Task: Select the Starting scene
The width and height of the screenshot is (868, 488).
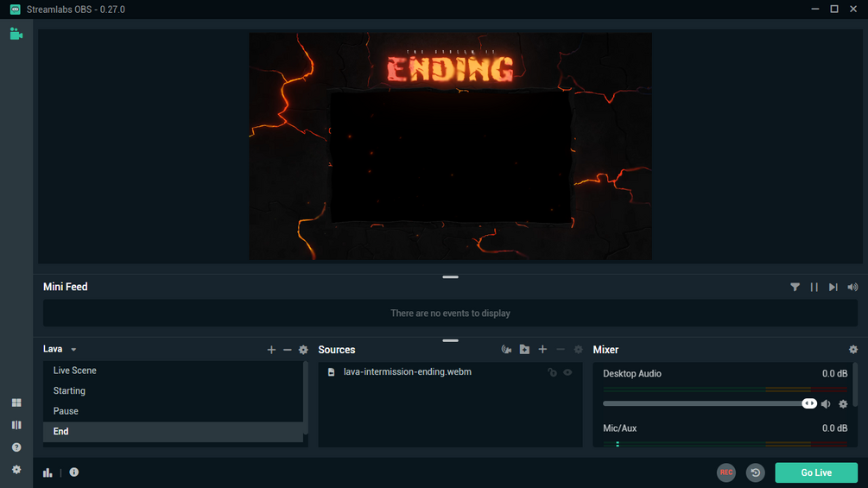Action: (x=173, y=390)
